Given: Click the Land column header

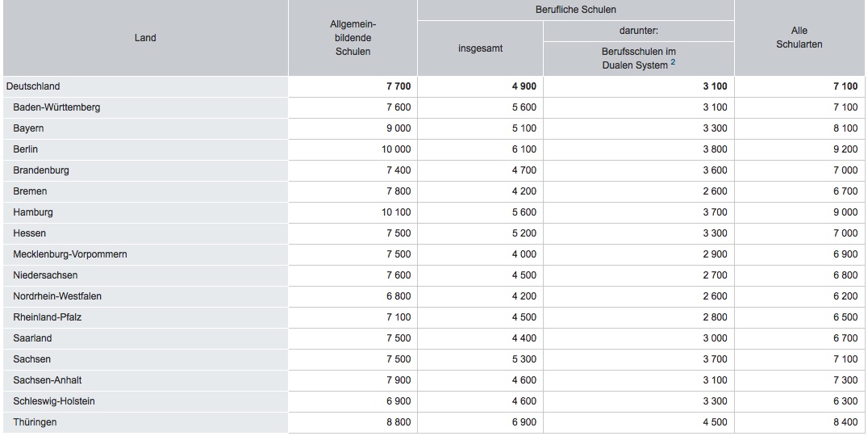Looking at the screenshot, I should click(145, 38).
